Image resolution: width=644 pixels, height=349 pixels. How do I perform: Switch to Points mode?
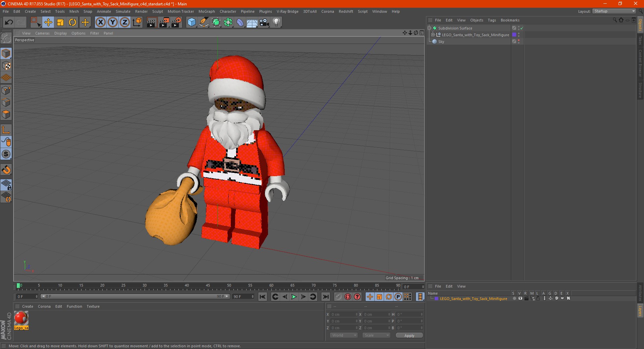click(x=6, y=90)
